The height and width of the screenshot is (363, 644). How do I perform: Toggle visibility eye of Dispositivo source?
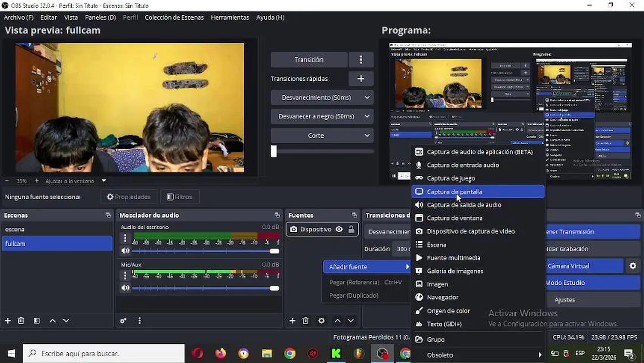pos(339,229)
